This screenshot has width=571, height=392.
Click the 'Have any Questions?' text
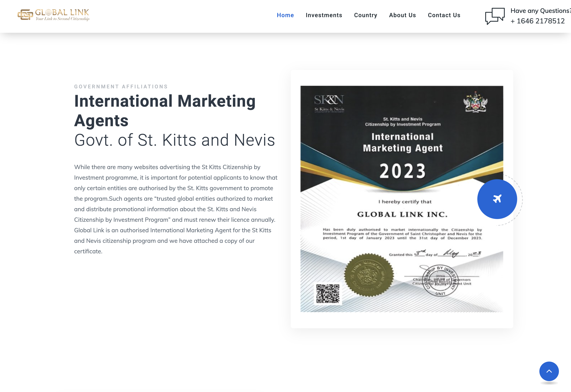tap(540, 11)
